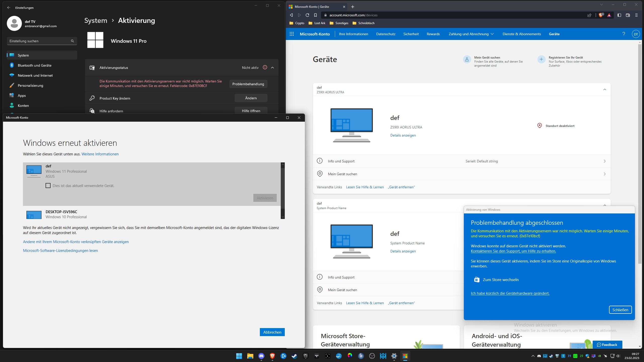Click the share page icon in address bar

pos(589,15)
